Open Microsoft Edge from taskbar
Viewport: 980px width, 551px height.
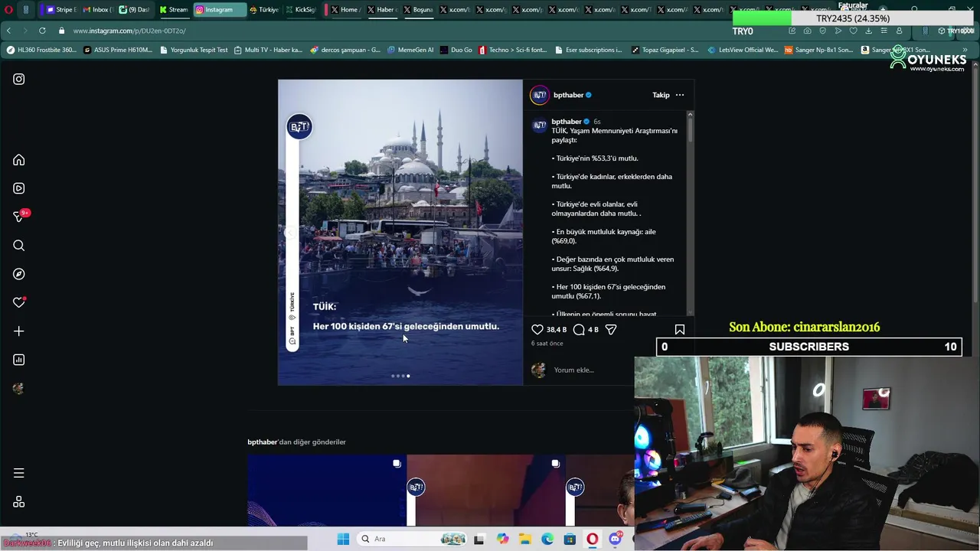point(547,539)
